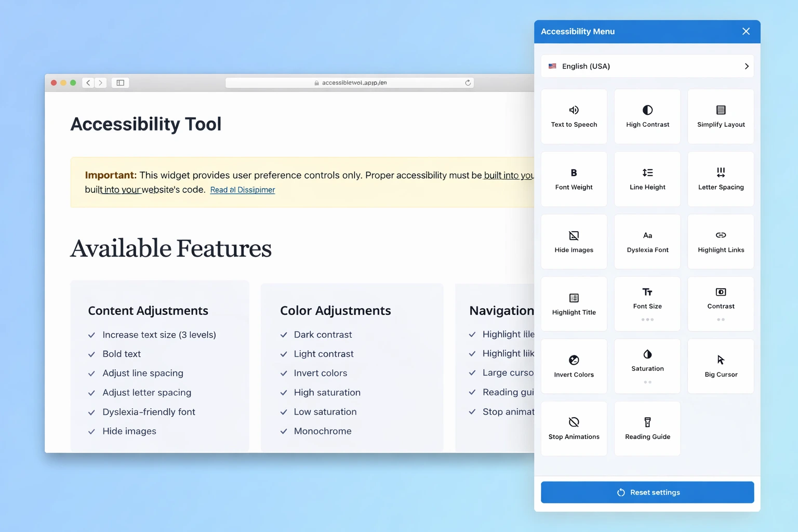Screen dimensions: 798x532
Task: Click the browser address bar
Action: (350, 83)
